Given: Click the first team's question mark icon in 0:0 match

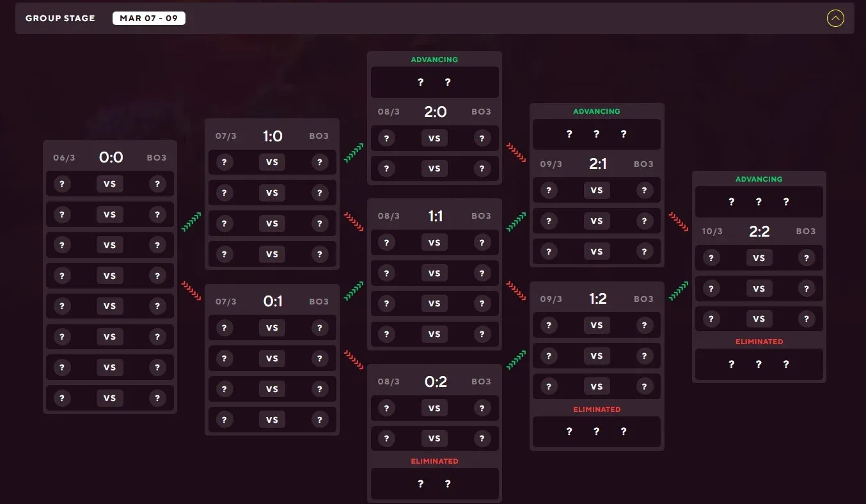Looking at the screenshot, I should click(62, 184).
